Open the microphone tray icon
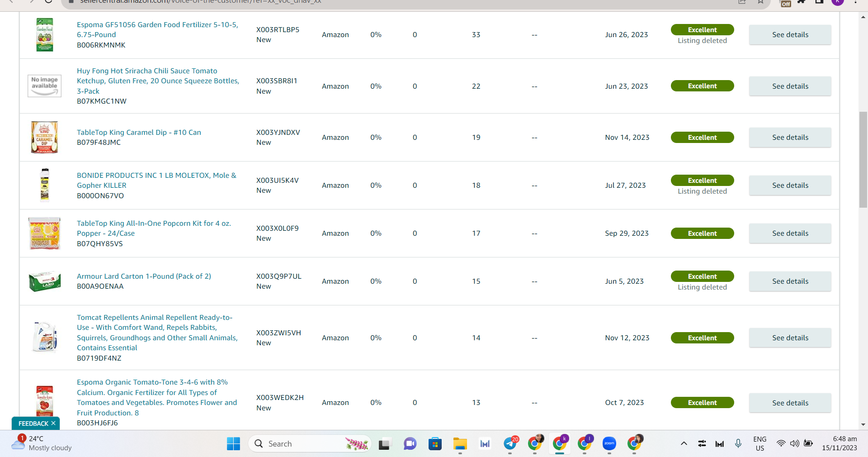Image resolution: width=868 pixels, height=457 pixels. pyautogui.click(x=738, y=443)
